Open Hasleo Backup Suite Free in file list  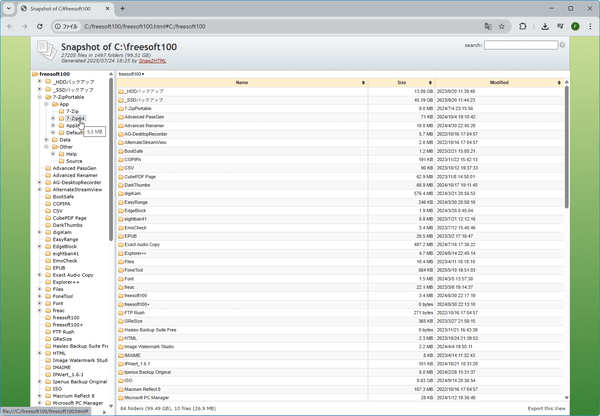(150, 330)
